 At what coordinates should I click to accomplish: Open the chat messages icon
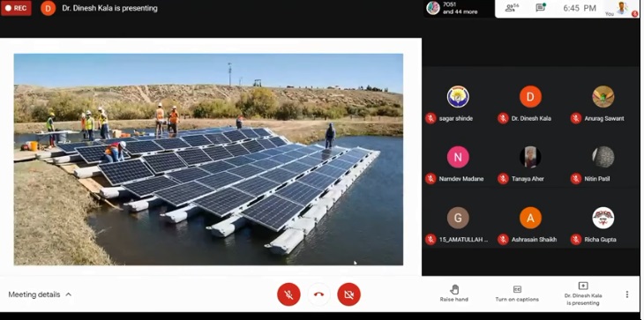click(541, 8)
